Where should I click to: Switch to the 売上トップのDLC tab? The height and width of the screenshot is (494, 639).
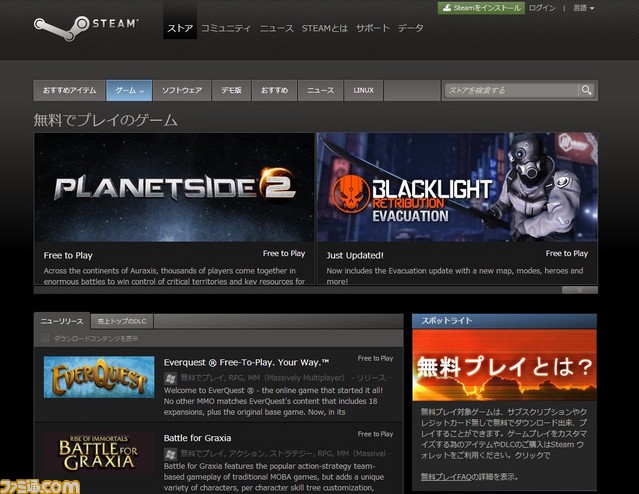pyautogui.click(x=122, y=321)
